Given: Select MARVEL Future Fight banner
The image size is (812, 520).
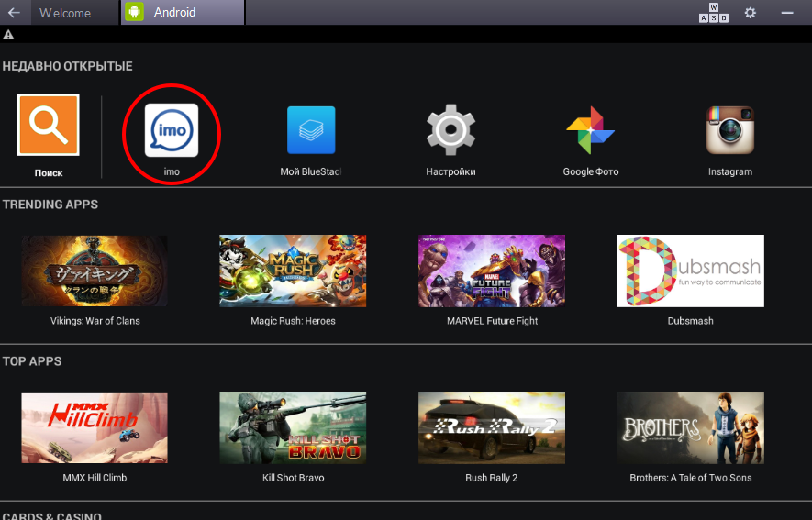Looking at the screenshot, I should point(492,271).
